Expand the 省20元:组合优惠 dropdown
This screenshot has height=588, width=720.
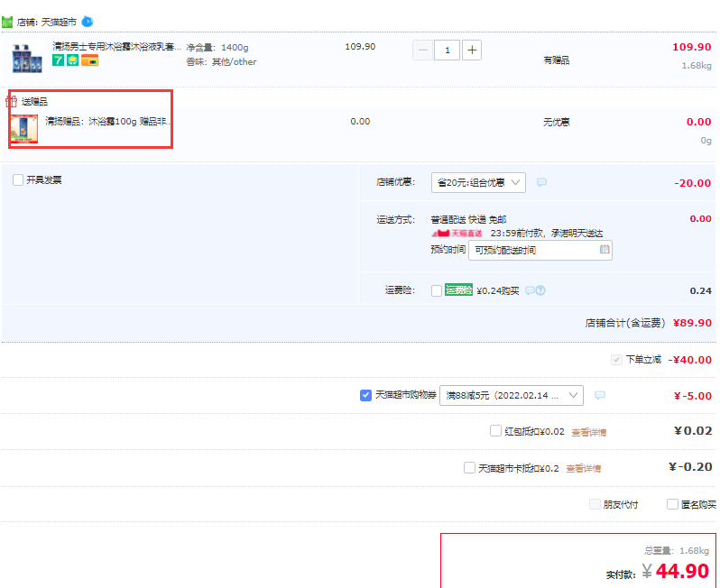point(477,182)
